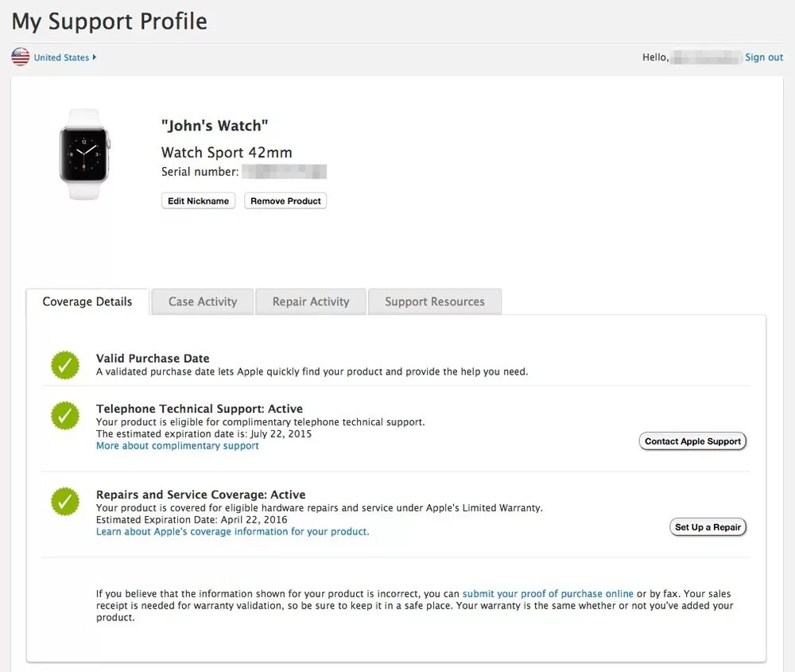Screen dimensions: 795x672
Task: Click the United States flag icon
Action: pyautogui.click(x=21, y=56)
